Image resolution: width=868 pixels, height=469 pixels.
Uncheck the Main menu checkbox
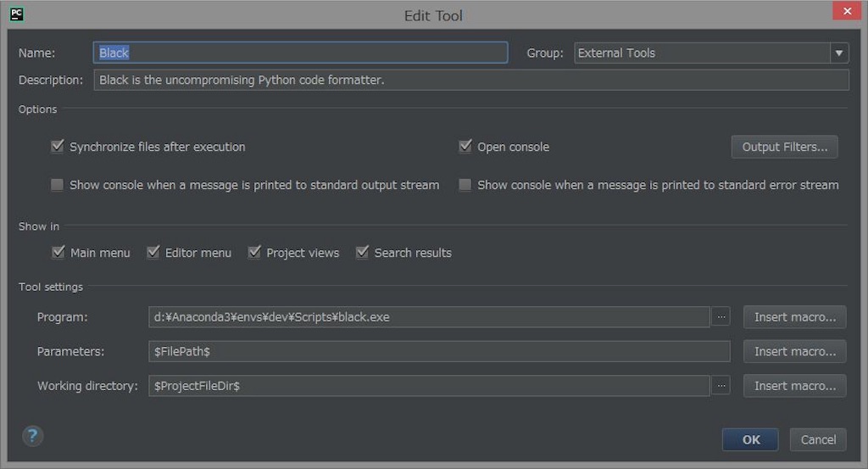coord(58,253)
